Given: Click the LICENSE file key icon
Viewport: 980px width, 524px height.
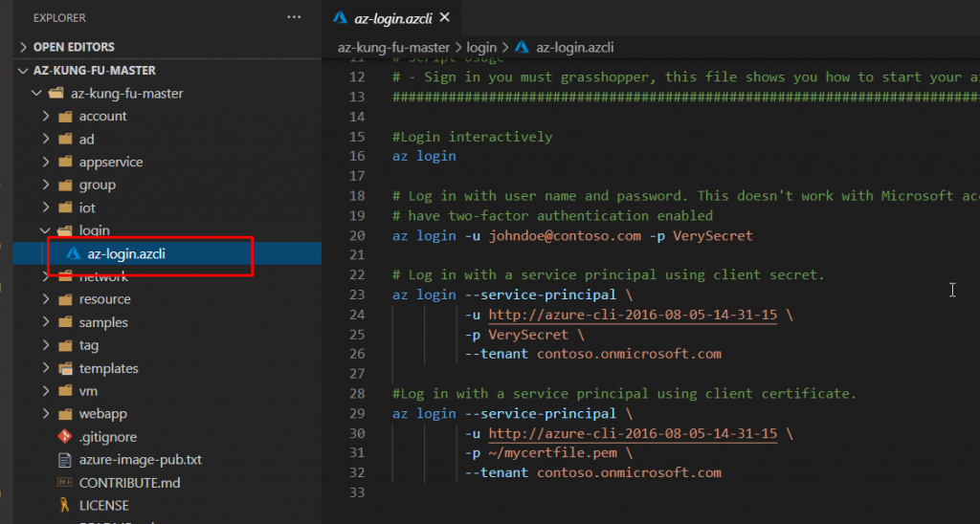Looking at the screenshot, I should 65,506.
